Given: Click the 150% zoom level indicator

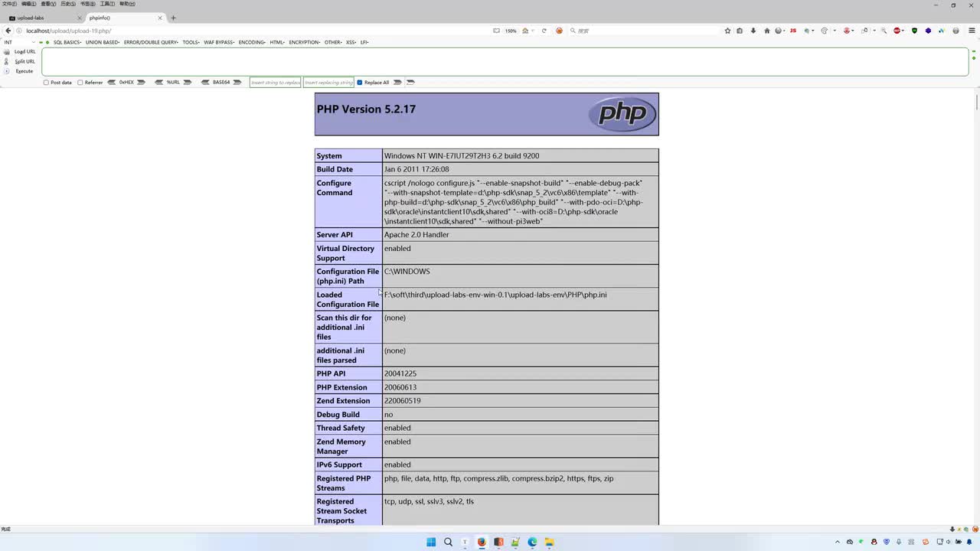Looking at the screenshot, I should pyautogui.click(x=511, y=31).
